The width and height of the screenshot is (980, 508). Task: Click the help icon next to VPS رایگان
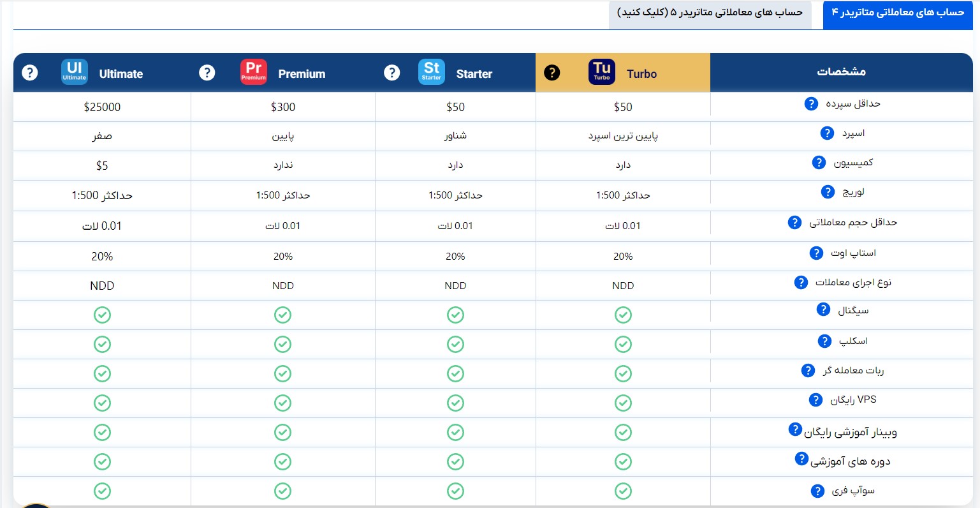[x=815, y=400]
